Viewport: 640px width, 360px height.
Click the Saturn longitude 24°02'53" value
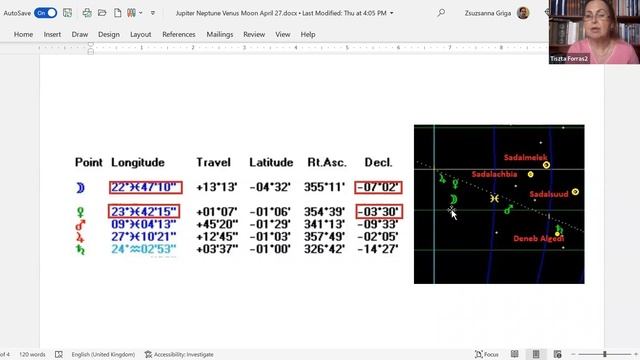pos(144,249)
